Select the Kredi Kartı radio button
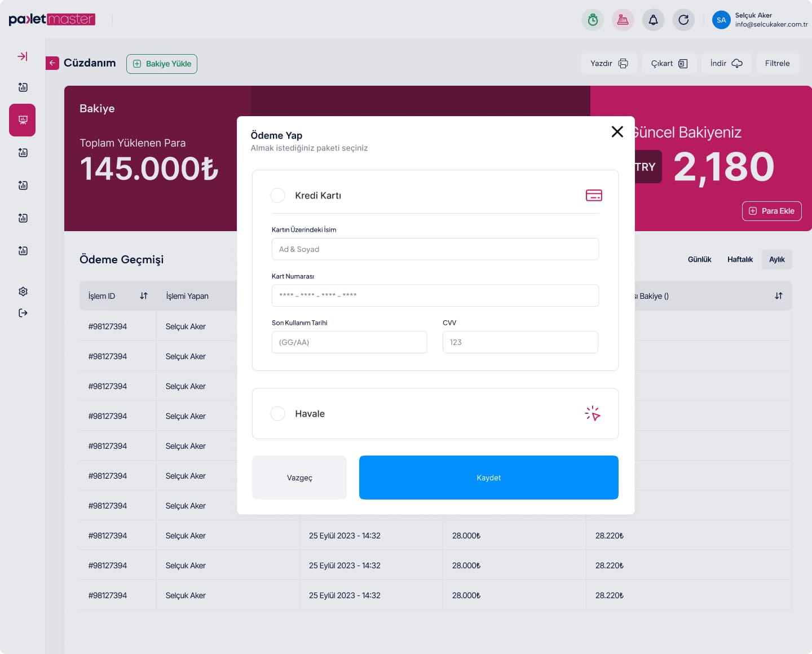Screen dimensions: 812x654 278,195
